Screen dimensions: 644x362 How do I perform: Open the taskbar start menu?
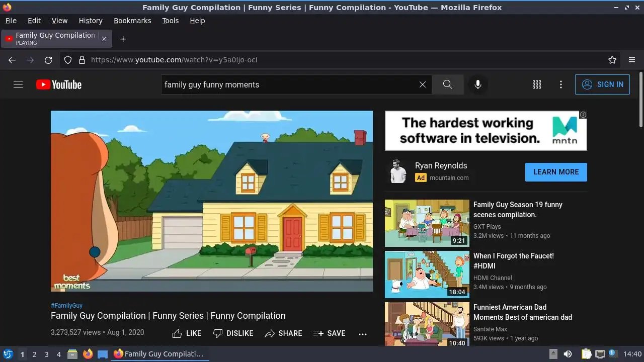click(8, 354)
